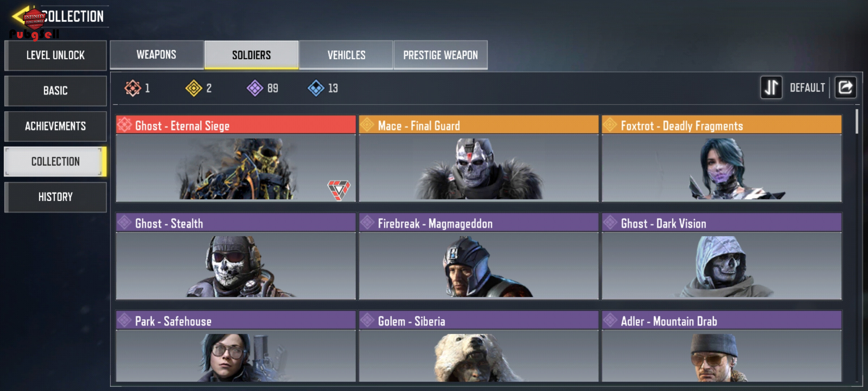Open the Level Unlock section
This screenshot has height=391, width=868.
(55, 55)
